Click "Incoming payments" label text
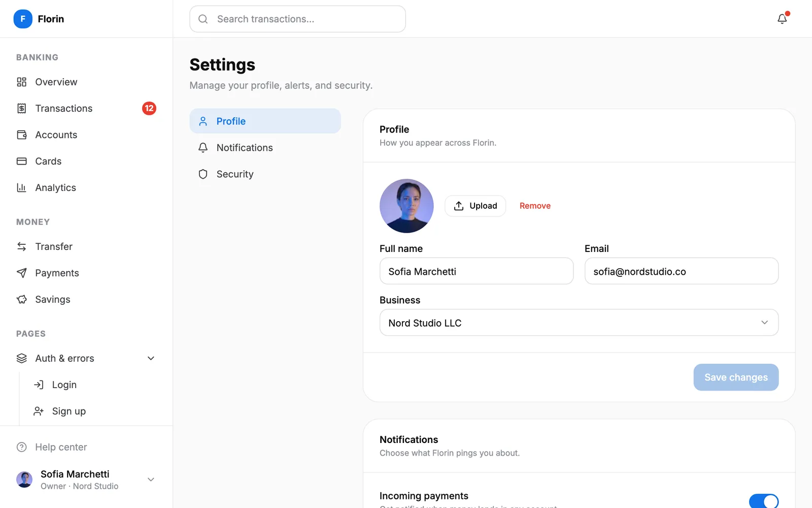 click(424, 496)
